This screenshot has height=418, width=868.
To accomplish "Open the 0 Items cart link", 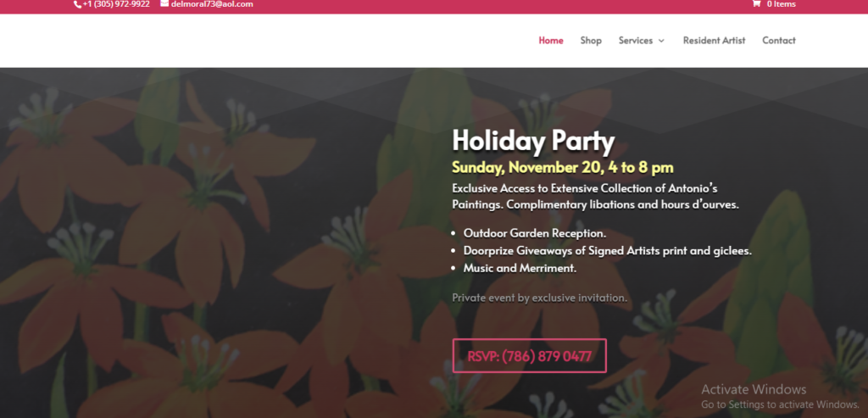I will click(x=781, y=4).
